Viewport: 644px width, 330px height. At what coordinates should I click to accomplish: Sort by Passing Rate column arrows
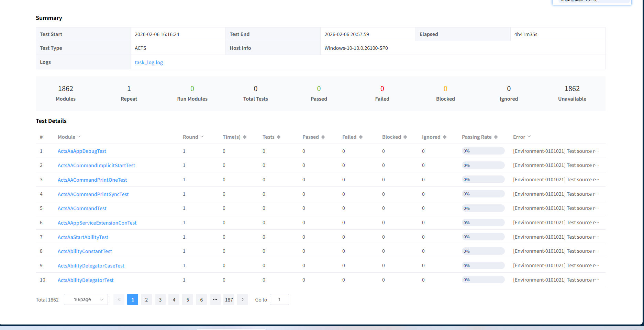[x=496, y=137]
